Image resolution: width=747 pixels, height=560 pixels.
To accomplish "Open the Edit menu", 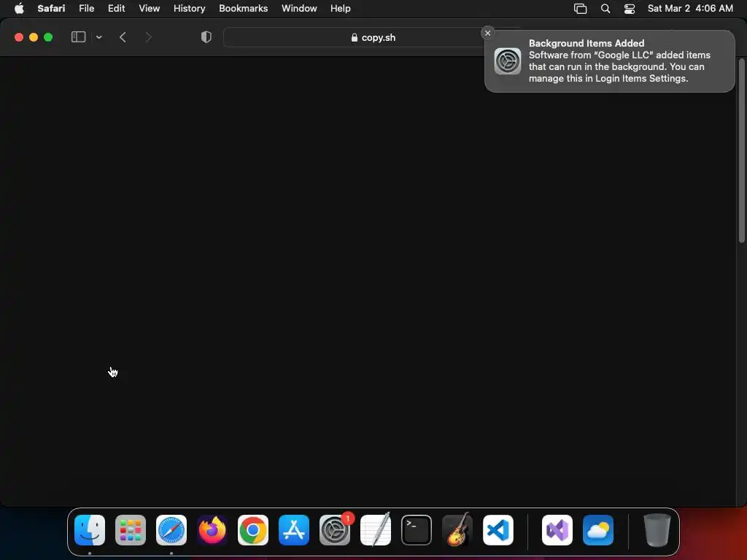I will pyautogui.click(x=116, y=9).
